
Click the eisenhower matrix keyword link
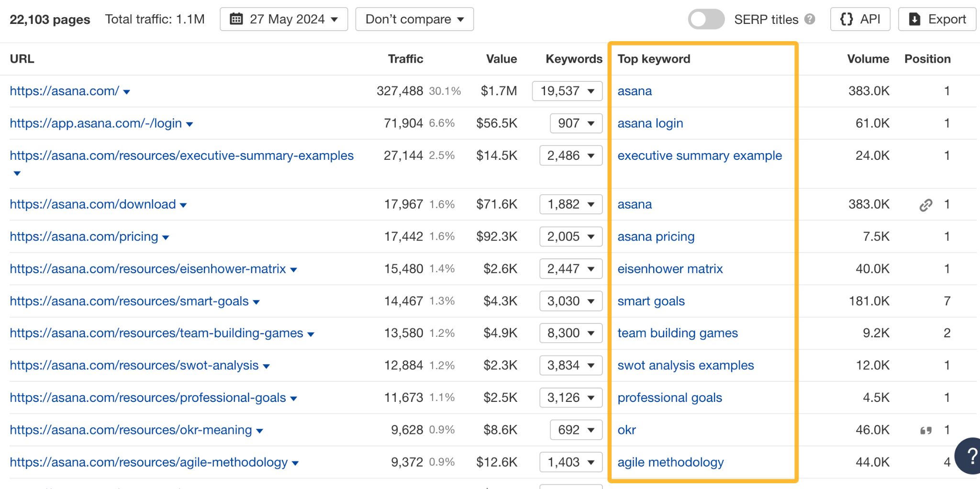point(670,269)
